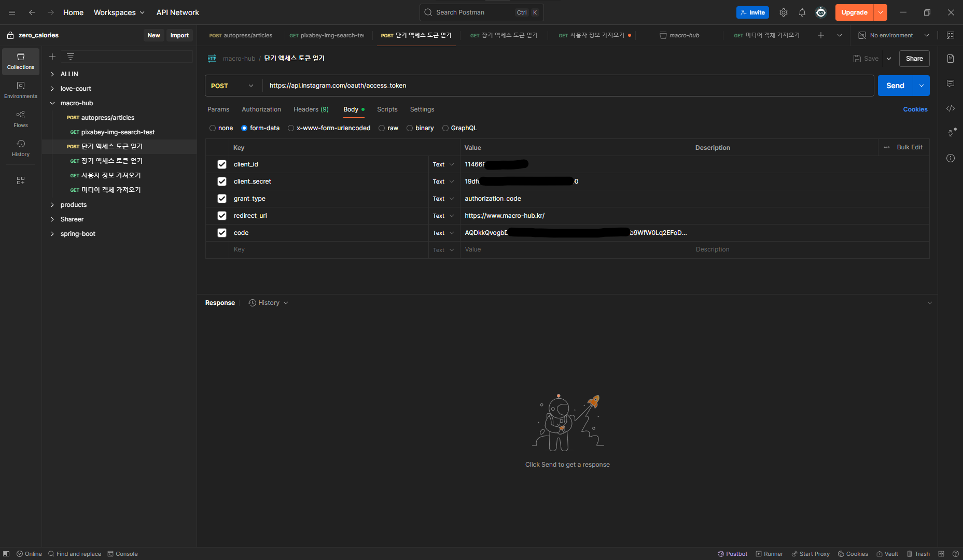The image size is (963, 560).
Task: Open the configure workspace sidebar grid icon
Action: point(21,180)
